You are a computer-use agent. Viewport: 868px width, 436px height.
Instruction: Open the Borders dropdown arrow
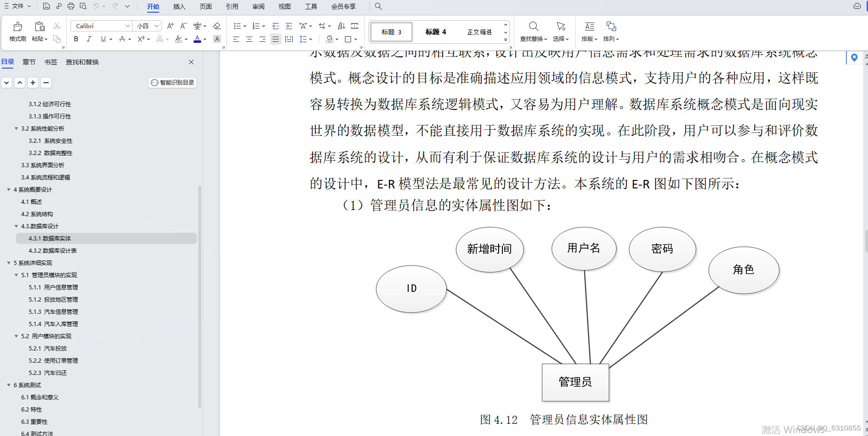coord(356,39)
